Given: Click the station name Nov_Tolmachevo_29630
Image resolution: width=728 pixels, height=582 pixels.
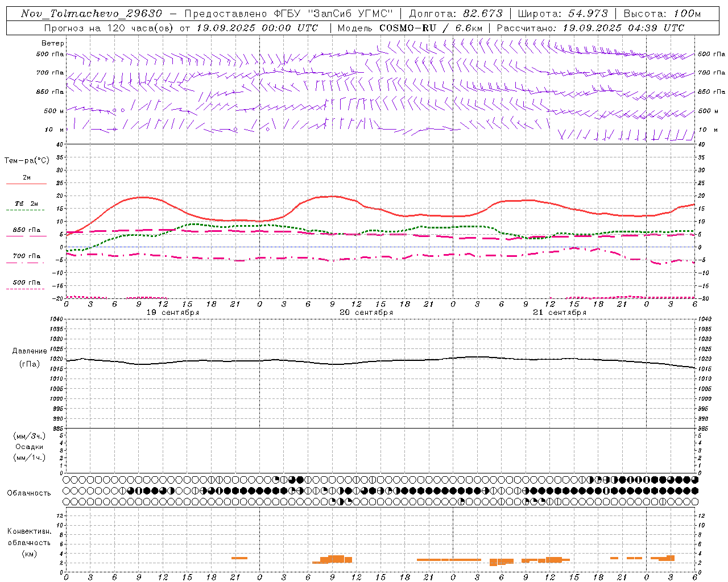Looking at the screenshot, I should (92, 14).
